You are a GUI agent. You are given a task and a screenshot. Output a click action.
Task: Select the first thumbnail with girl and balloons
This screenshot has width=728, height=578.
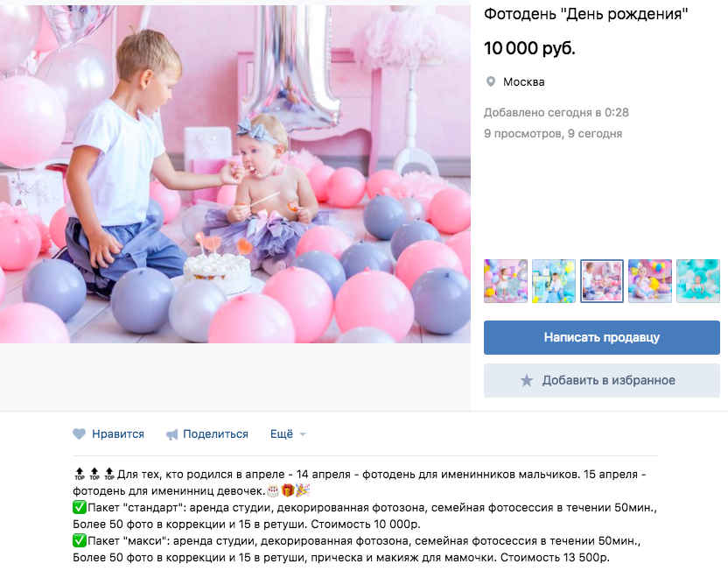point(506,281)
